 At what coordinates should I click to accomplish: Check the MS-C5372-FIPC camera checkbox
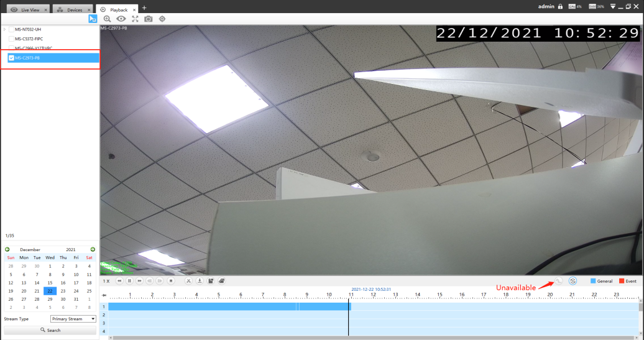(11, 39)
